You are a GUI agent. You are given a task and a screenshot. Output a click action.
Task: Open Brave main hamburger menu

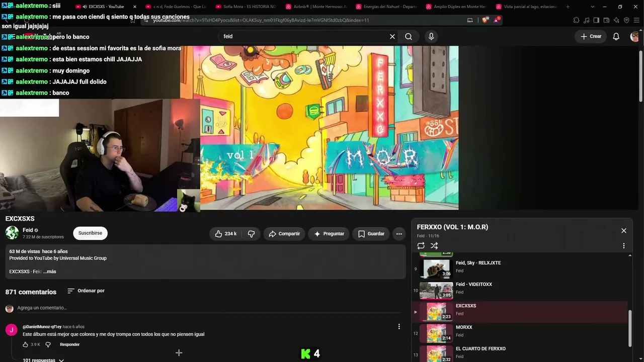636,20
